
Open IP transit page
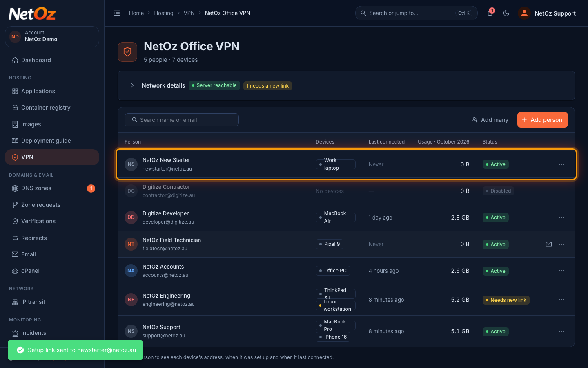pyautogui.click(x=52, y=302)
